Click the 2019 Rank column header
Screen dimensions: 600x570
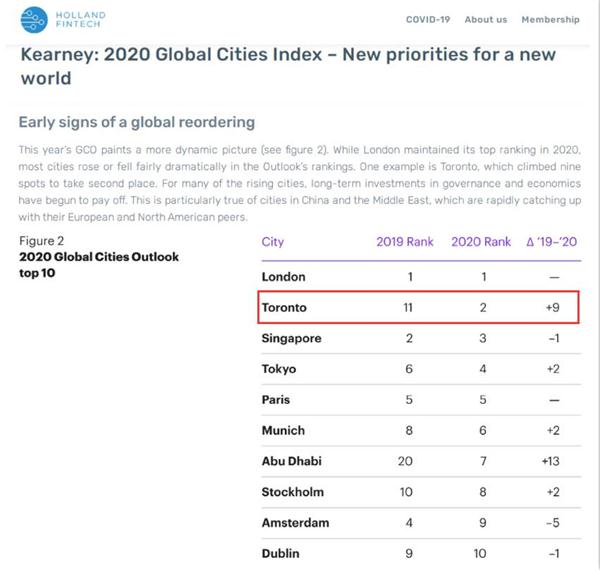click(405, 242)
